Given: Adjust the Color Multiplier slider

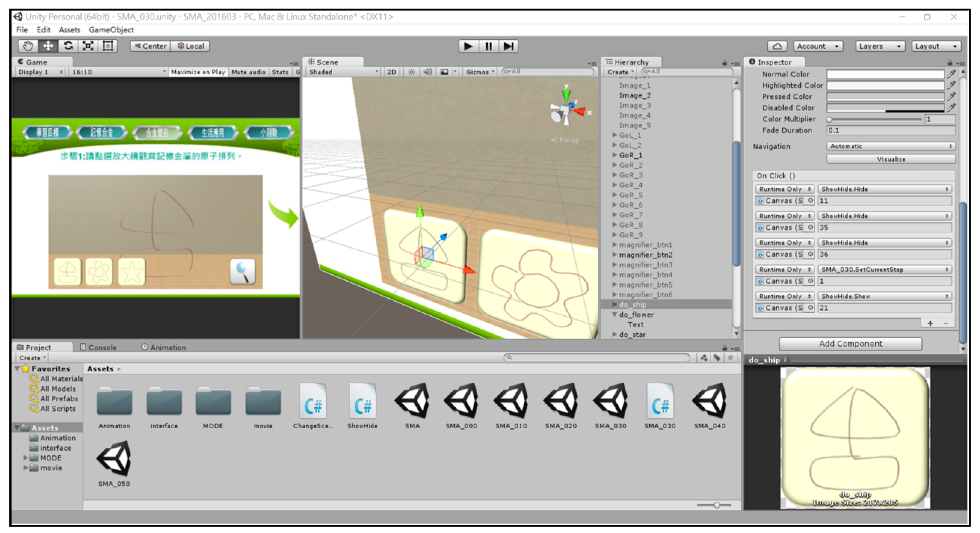Looking at the screenshot, I should [875, 119].
